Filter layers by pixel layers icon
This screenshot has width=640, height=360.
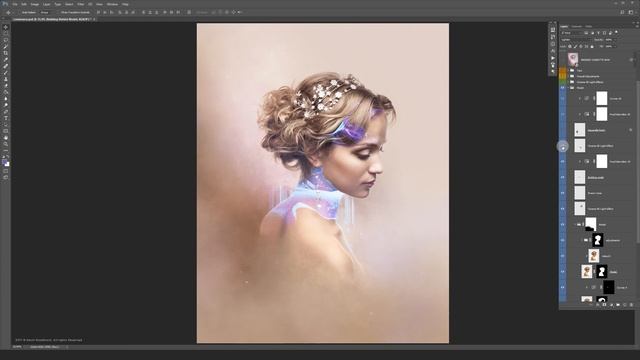587,33
